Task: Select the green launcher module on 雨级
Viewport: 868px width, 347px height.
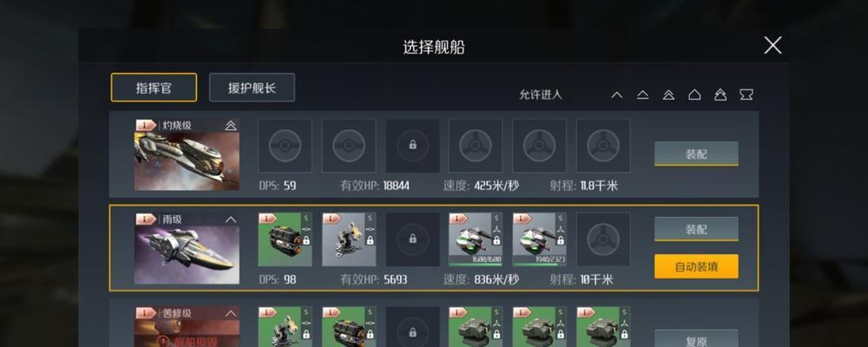Action: point(285,239)
